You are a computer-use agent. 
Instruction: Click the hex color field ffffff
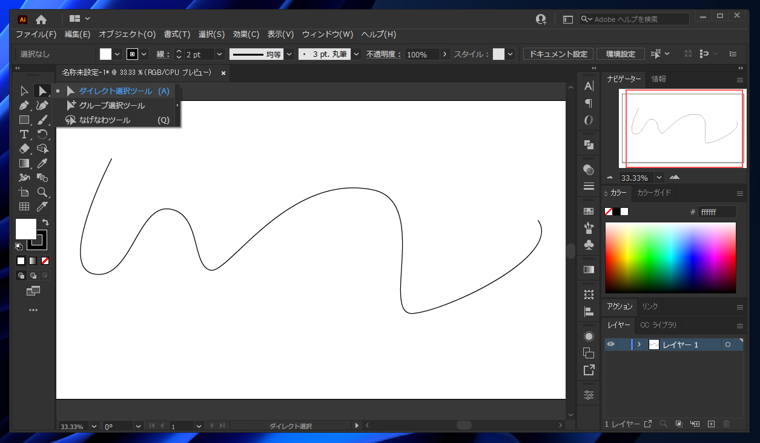717,212
